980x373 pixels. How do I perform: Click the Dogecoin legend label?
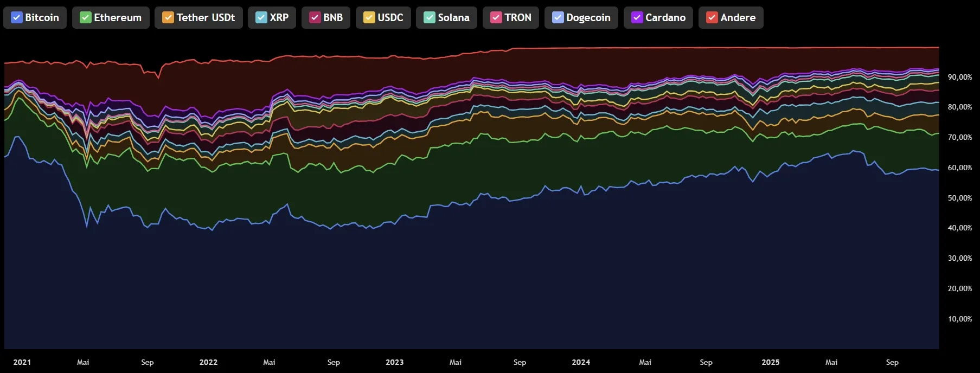(588, 18)
